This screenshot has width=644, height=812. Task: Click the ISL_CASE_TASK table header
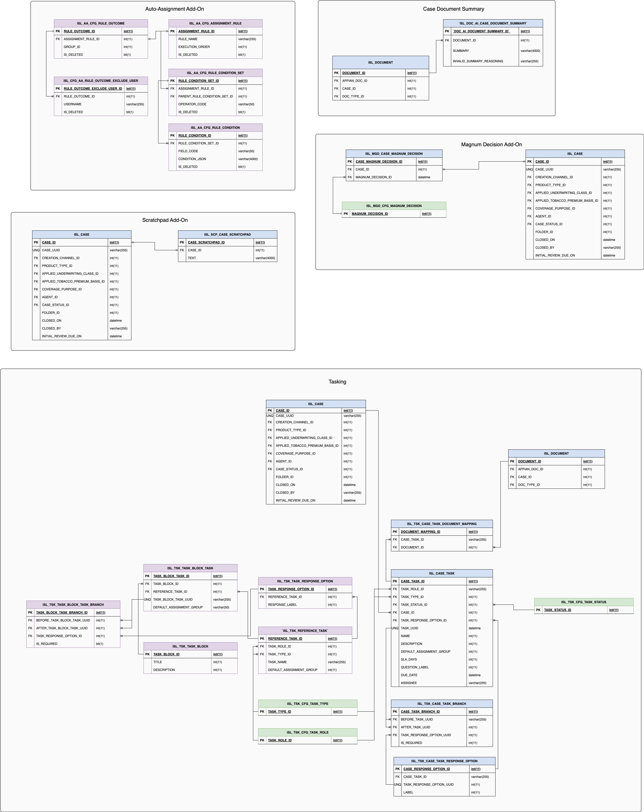(442, 573)
